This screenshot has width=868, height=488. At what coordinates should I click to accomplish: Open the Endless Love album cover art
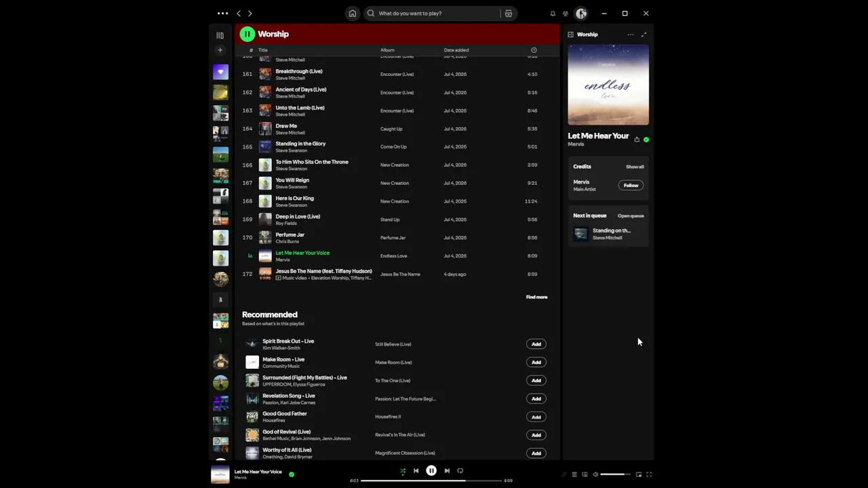pos(608,85)
